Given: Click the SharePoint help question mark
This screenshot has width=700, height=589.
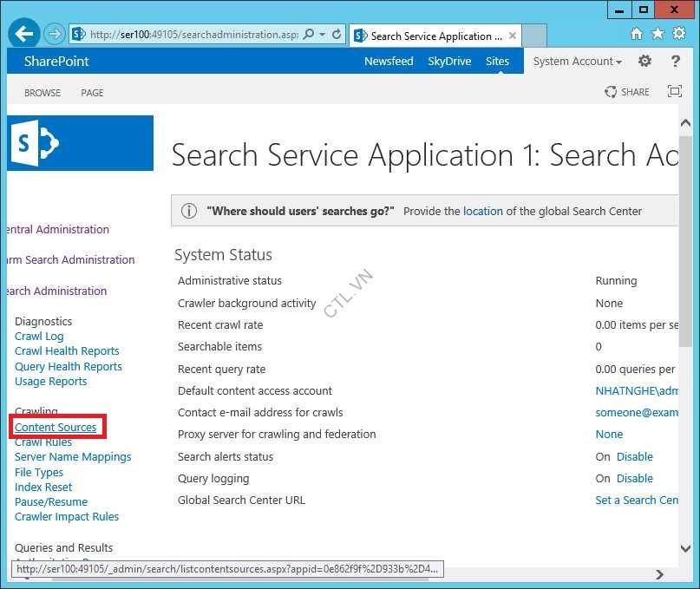Looking at the screenshot, I should [x=676, y=61].
